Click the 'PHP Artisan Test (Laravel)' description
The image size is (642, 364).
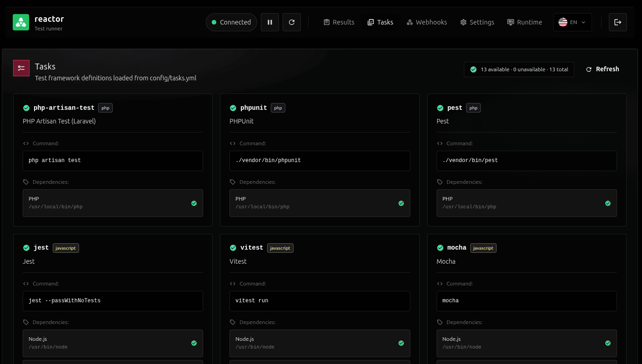tap(59, 121)
